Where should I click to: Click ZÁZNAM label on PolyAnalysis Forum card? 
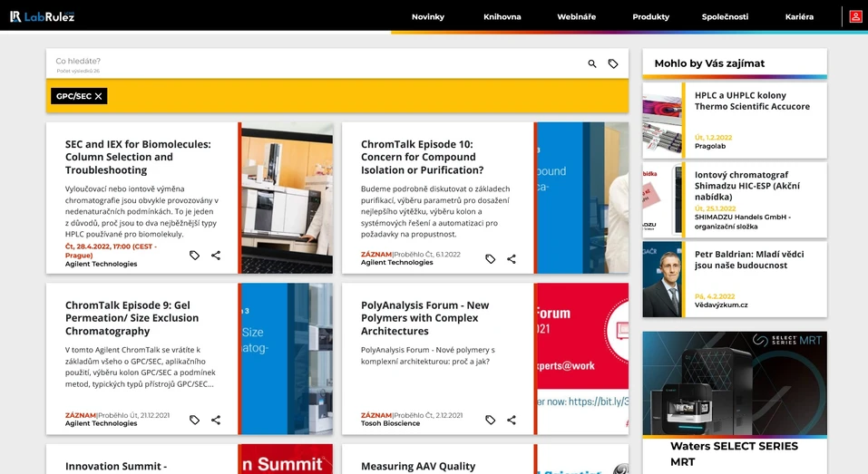tap(375, 415)
